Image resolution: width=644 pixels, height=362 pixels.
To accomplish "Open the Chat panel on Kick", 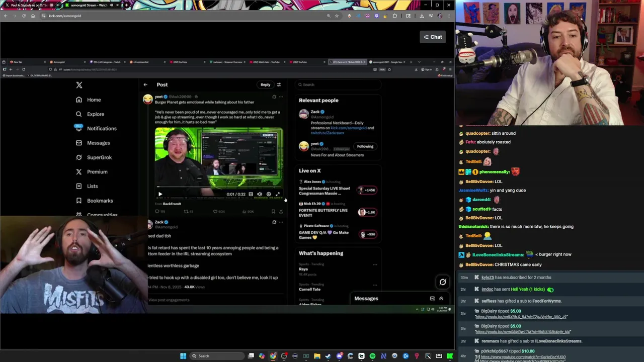I will (x=433, y=37).
